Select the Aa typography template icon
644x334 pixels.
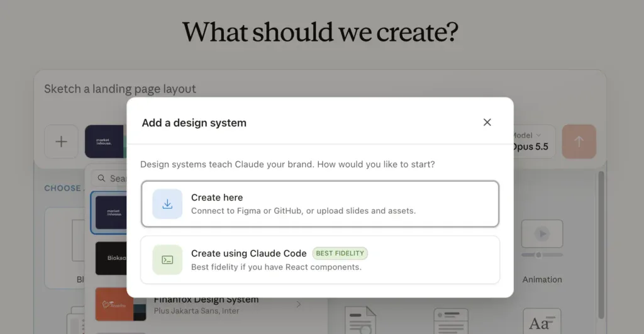point(541,321)
